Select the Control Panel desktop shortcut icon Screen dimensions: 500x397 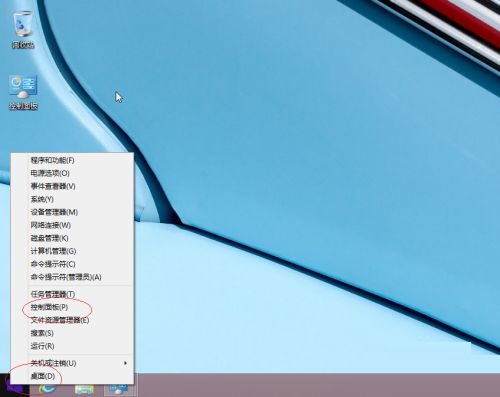pos(23,93)
